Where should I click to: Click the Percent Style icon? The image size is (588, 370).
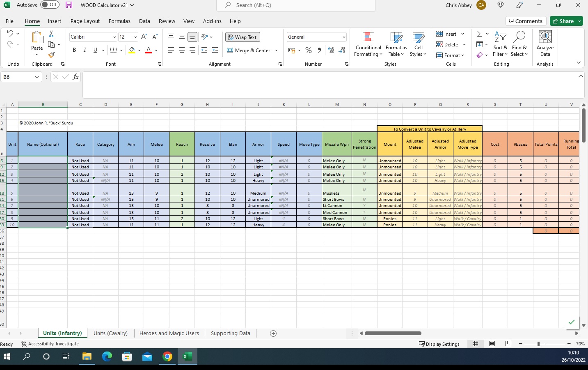tap(309, 50)
